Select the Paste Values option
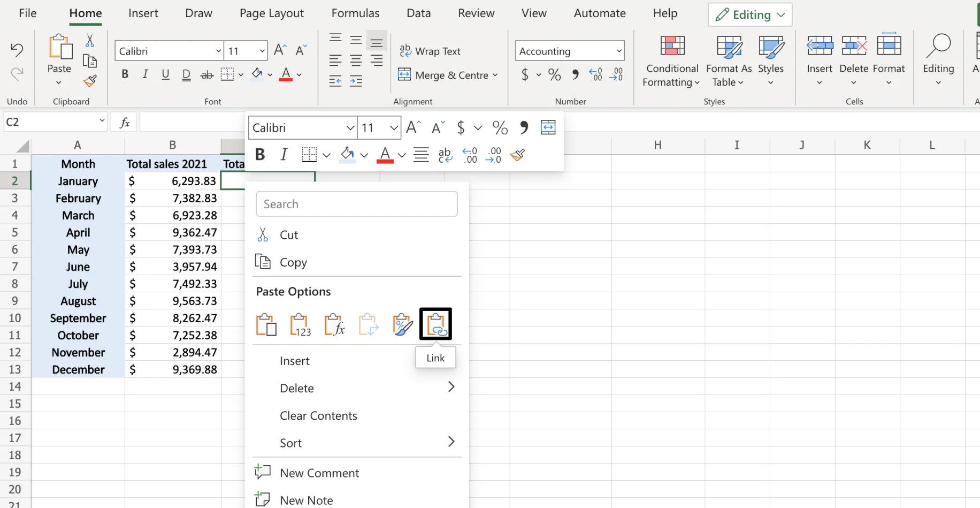The image size is (980, 508). pos(300,324)
